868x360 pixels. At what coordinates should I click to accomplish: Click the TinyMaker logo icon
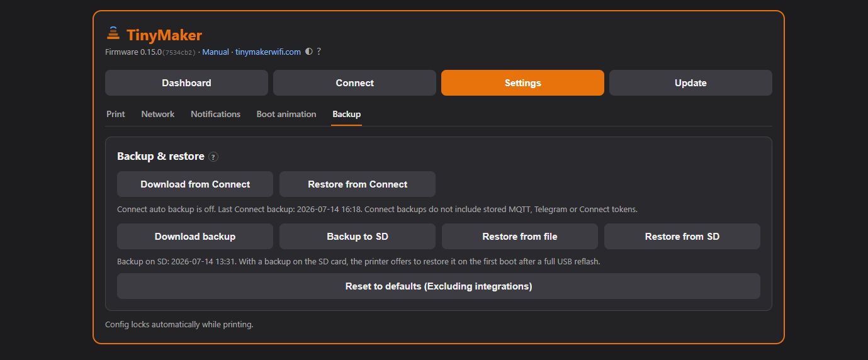[113, 34]
